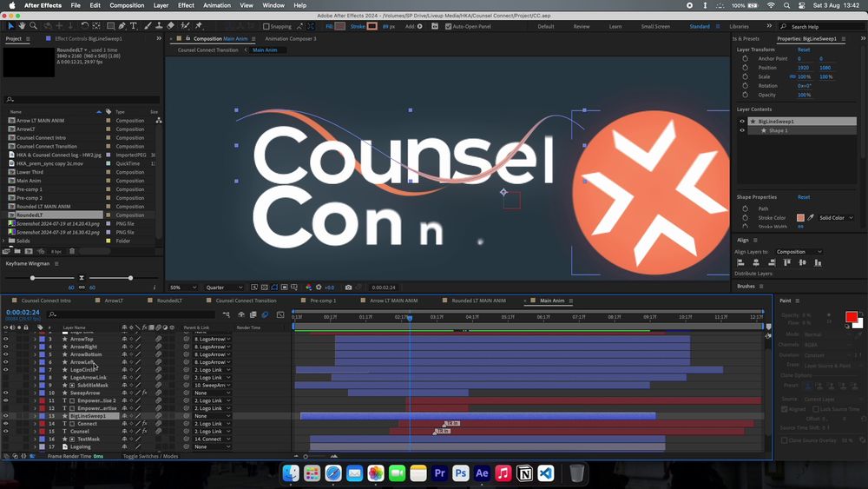Click the Align Bottom icon
The image size is (868, 489).
click(819, 263)
